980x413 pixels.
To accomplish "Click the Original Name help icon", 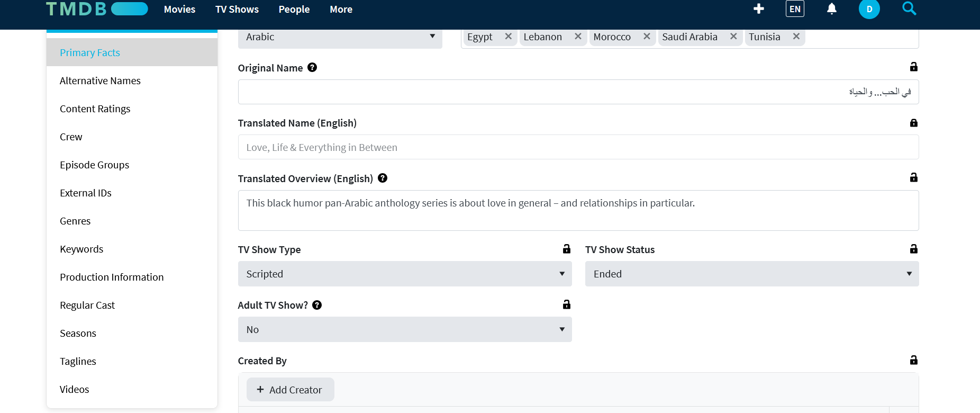I will (x=312, y=67).
